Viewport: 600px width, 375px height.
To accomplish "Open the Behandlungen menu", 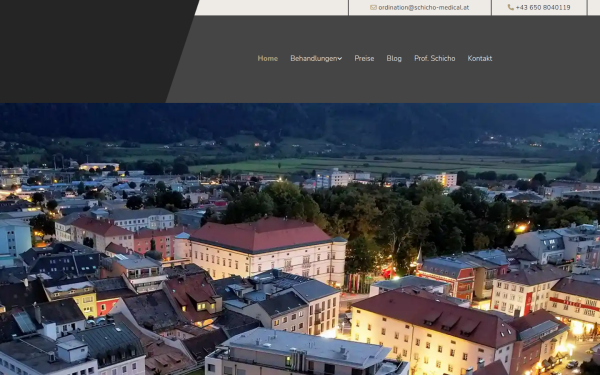I will click(316, 59).
